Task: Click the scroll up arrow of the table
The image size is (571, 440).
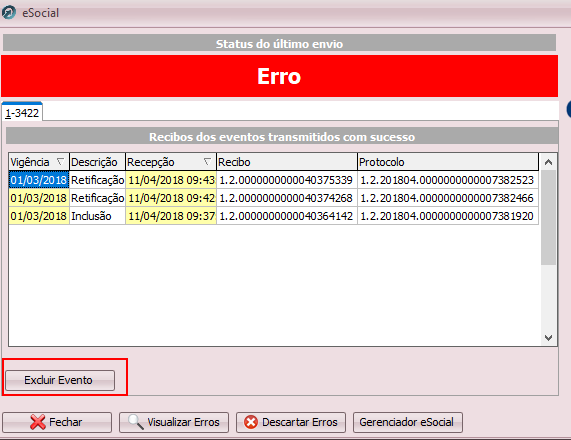Action: click(x=548, y=162)
